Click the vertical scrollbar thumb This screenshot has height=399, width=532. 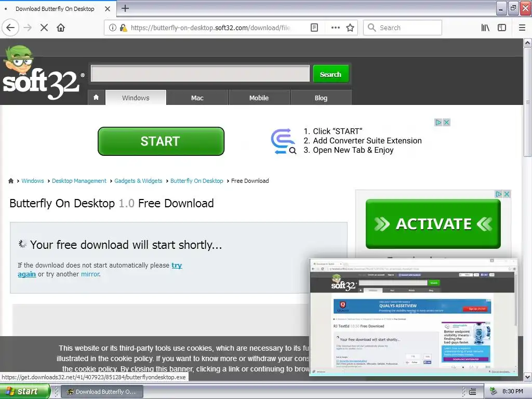527,102
